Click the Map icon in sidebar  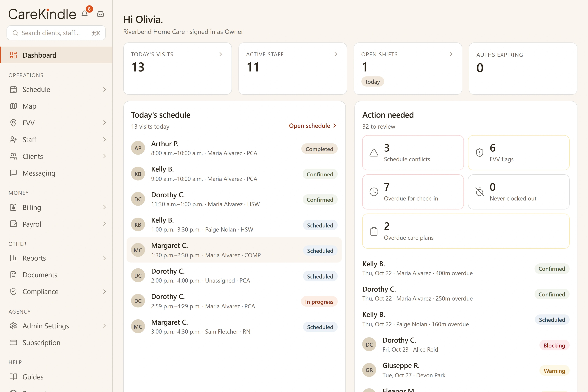click(x=13, y=106)
